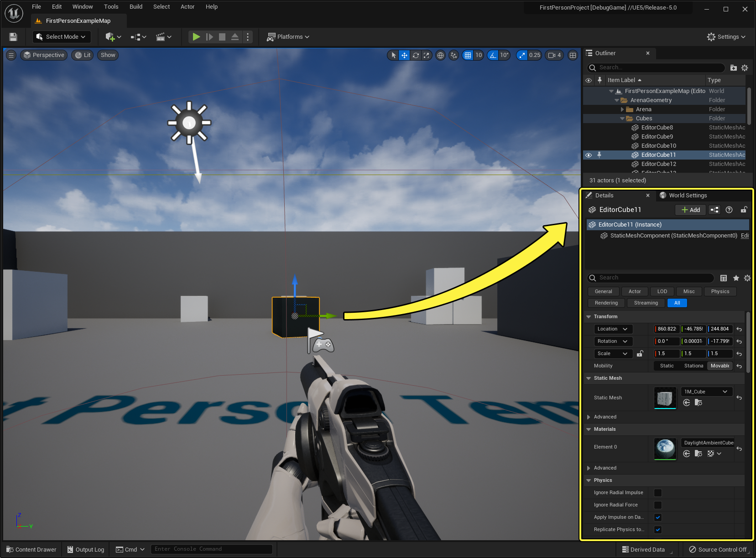Activate the Scale gizmo tool
Viewport: 756px width, 558px height.
(x=427, y=55)
